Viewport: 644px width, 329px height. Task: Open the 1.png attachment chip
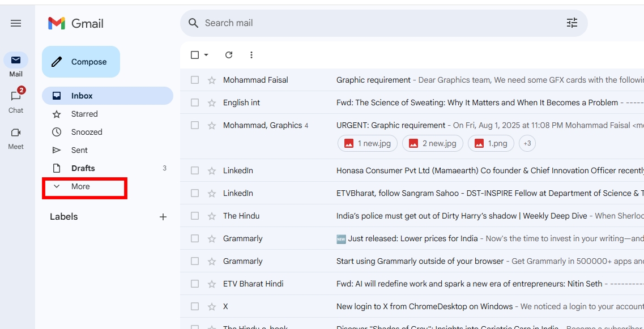pyautogui.click(x=491, y=143)
